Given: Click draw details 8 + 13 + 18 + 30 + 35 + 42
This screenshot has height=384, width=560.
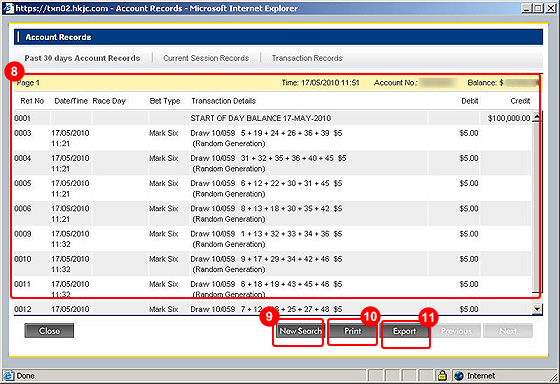Looking at the screenshot, I should pos(285,209).
